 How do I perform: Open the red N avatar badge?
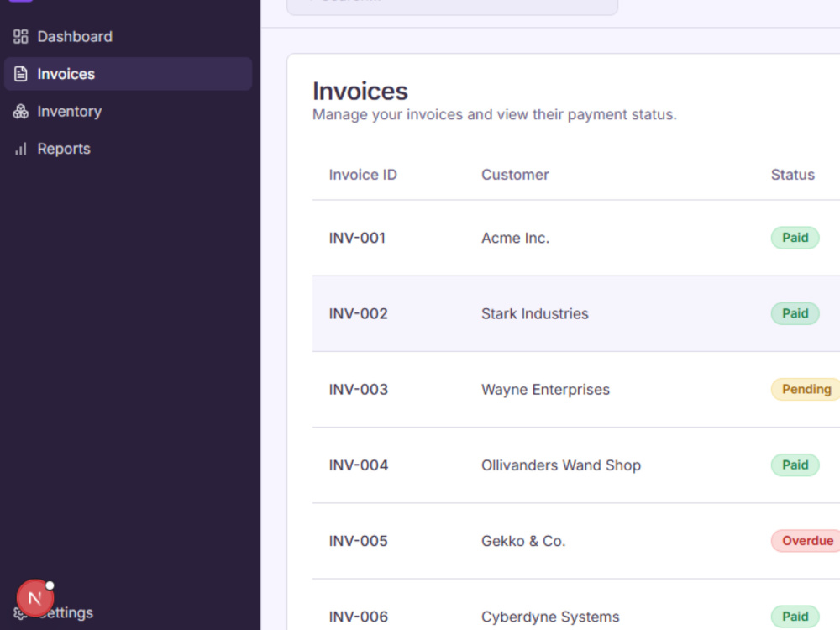coord(34,598)
